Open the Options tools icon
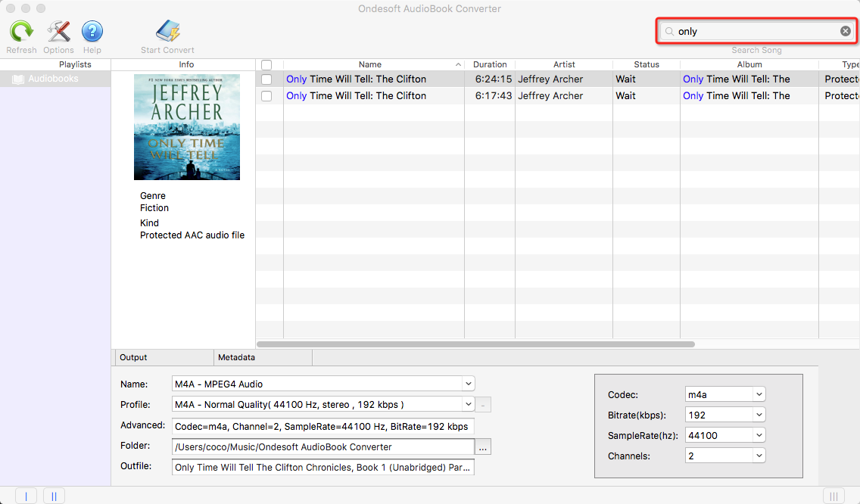 [x=59, y=31]
